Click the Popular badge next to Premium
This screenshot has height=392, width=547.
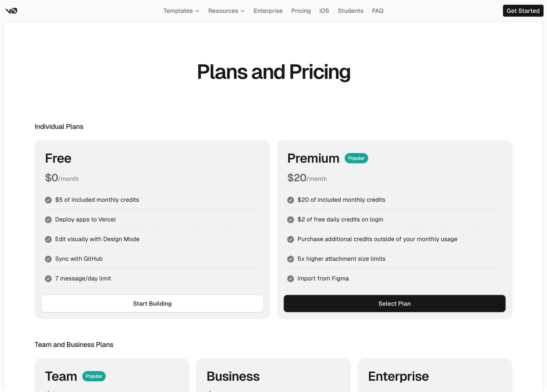pos(356,158)
